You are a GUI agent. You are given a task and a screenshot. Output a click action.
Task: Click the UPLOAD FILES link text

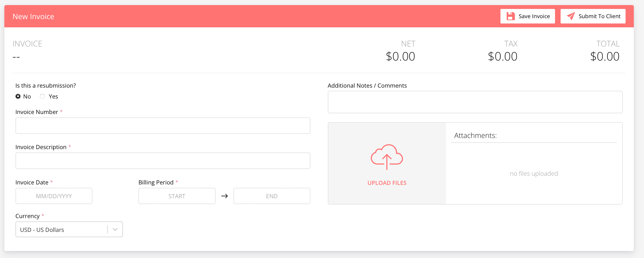click(386, 183)
